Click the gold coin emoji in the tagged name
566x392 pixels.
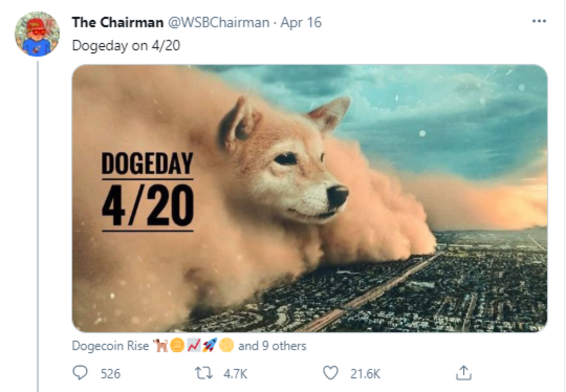[177, 346]
